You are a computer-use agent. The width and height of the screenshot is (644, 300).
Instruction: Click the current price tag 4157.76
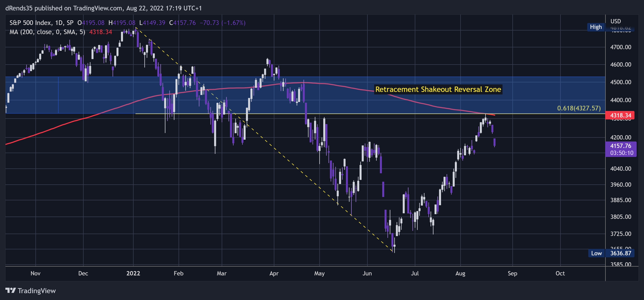(620, 146)
